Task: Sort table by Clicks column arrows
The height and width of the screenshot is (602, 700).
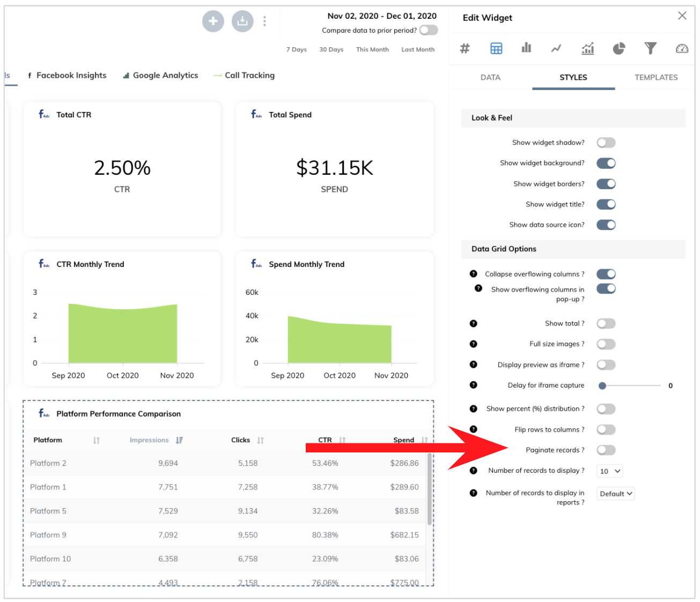Action: (x=261, y=440)
